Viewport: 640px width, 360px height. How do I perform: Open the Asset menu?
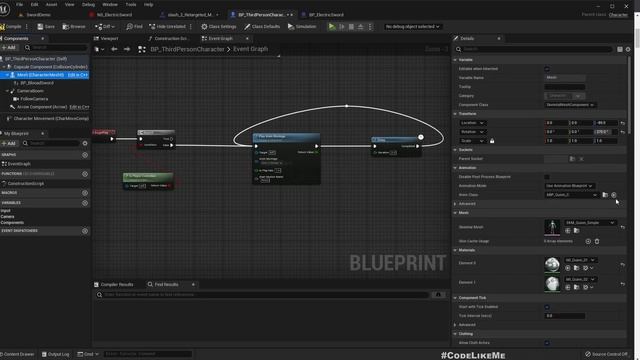point(51,4)
